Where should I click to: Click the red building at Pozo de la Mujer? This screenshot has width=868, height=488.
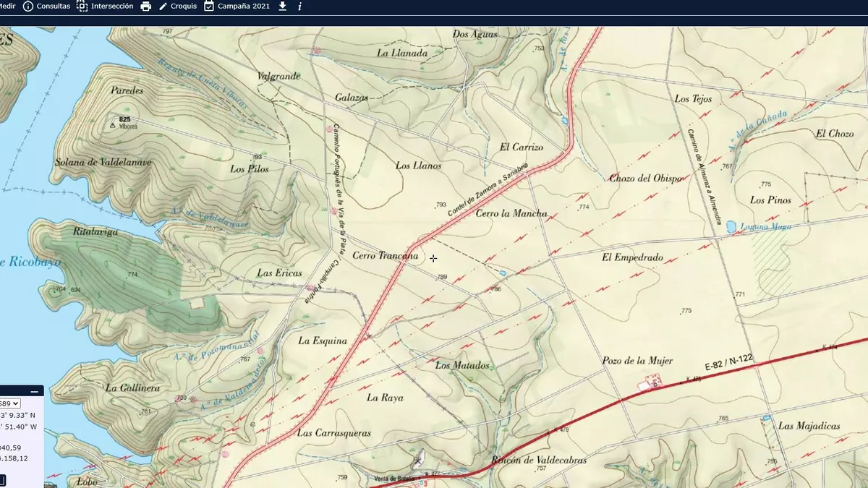pyautogui.click(x=653, y=380)
